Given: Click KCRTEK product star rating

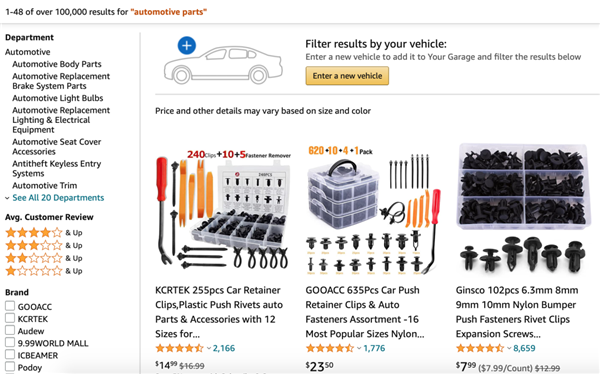Looking at the screenshot, I should coord(179,348).
